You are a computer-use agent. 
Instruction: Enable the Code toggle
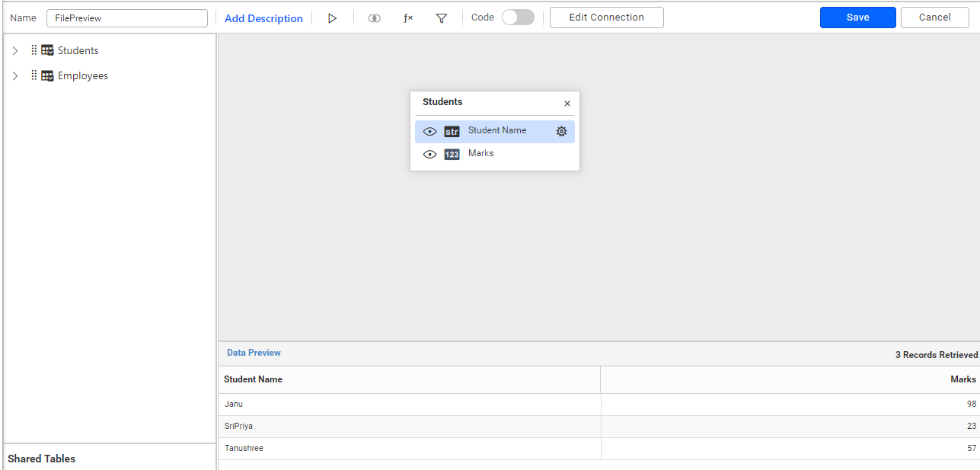click(x=518, y=16)
